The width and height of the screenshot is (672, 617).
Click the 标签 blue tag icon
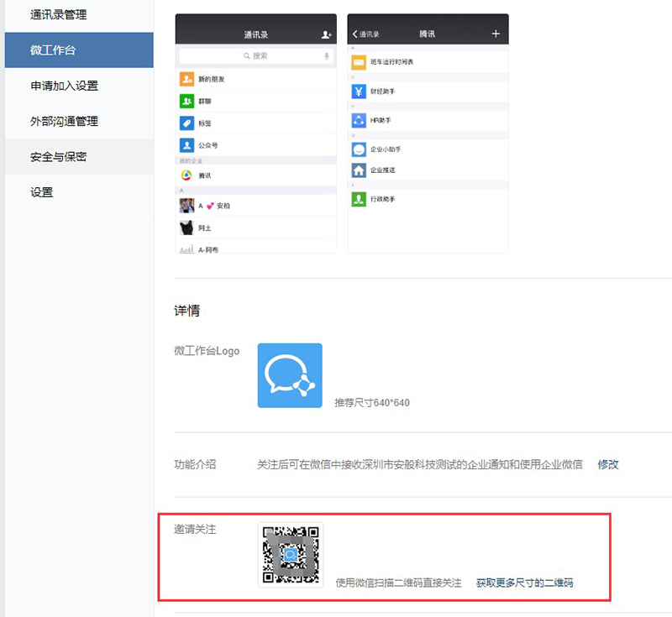[186, 123]
